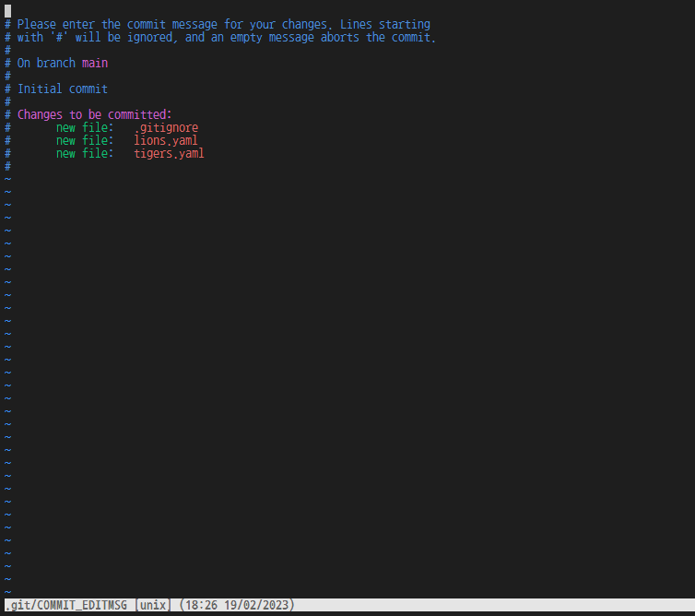Select the branch name 'main'

[x=95, y=63]
